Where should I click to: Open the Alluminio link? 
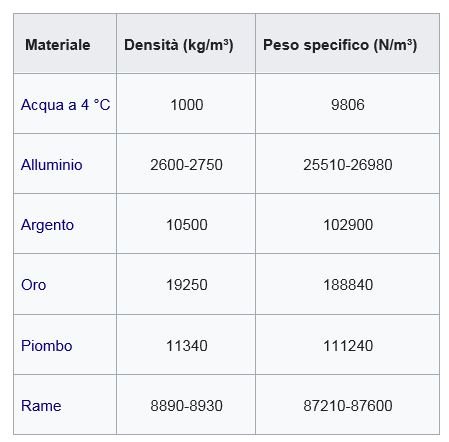pyautogui.click(x=51, y=165)
